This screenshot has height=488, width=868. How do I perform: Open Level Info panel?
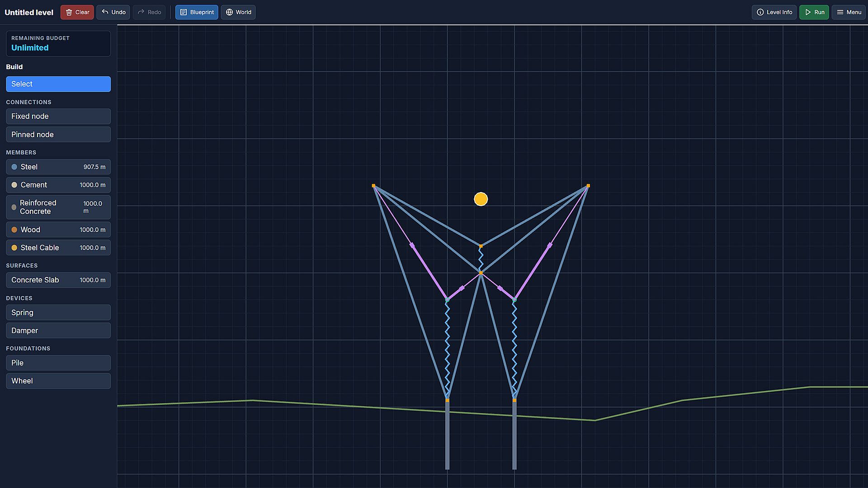(774, 12)
